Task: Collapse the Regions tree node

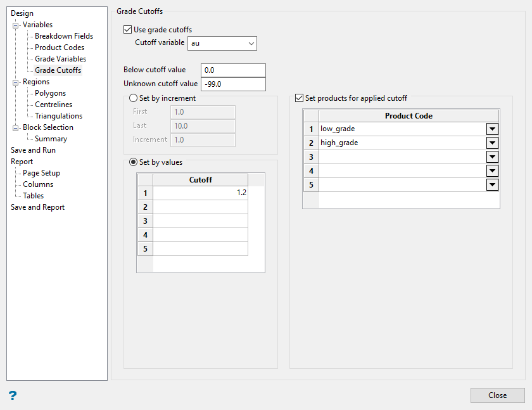Action: (16, 82)
